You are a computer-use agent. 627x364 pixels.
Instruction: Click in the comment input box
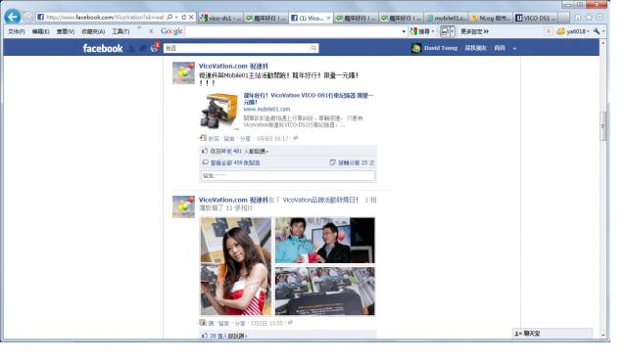coord(288,176)
